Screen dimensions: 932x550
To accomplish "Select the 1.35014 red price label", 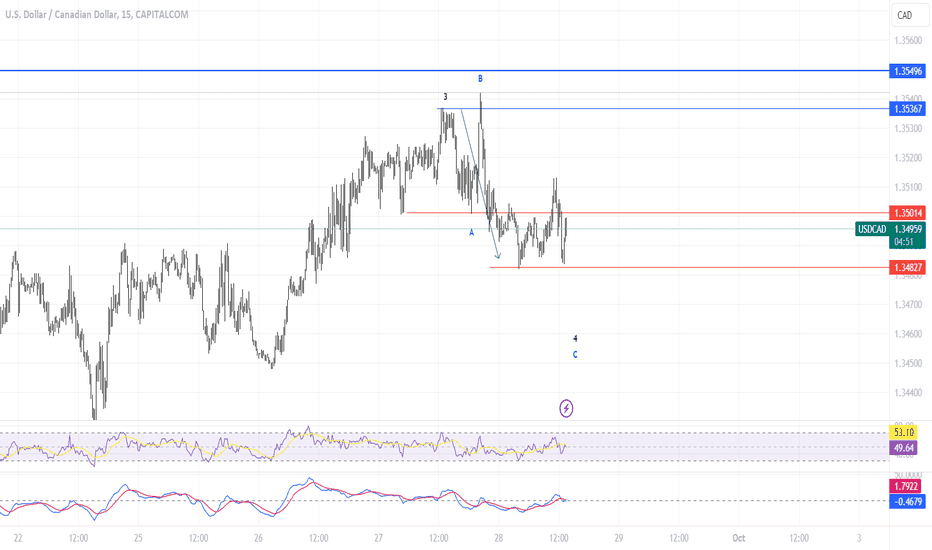I will point(907,213).
